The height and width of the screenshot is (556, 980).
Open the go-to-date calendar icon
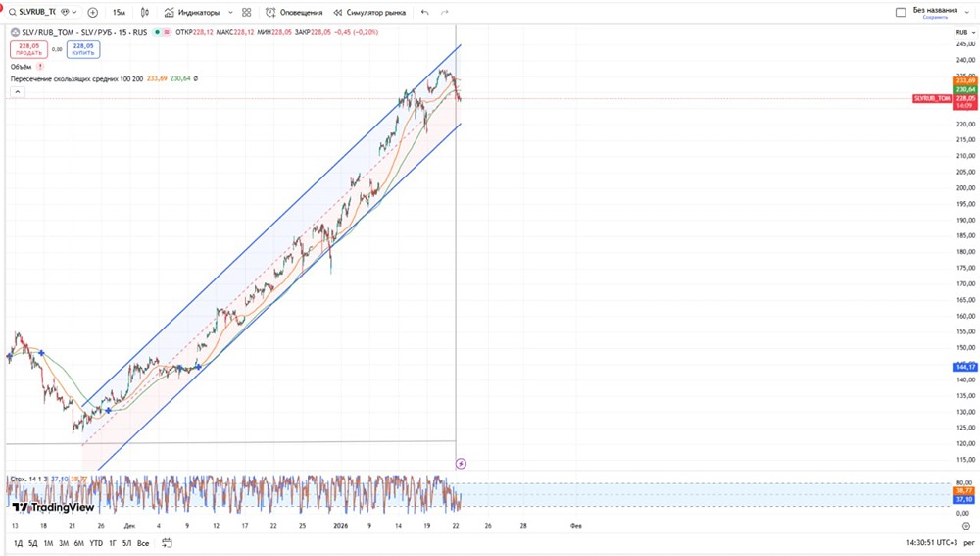point(167,543)
